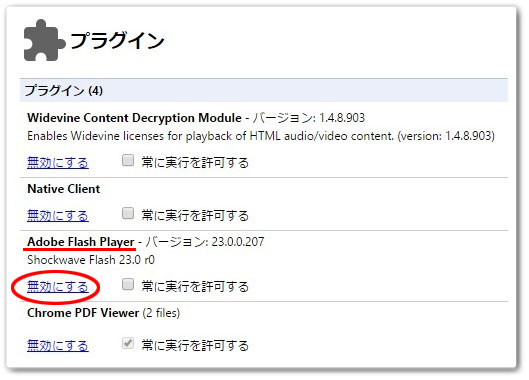Click the Shockwave Flash 23.0 r0 description

click(91, 260)
